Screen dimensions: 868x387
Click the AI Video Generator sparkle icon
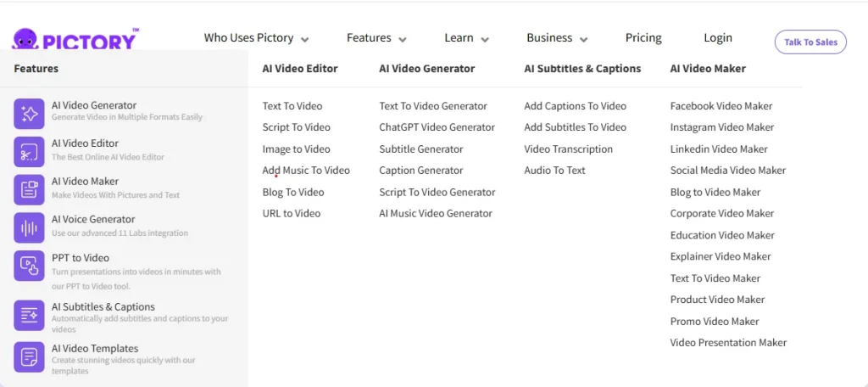pyautogui.click(x=29, y=114)
